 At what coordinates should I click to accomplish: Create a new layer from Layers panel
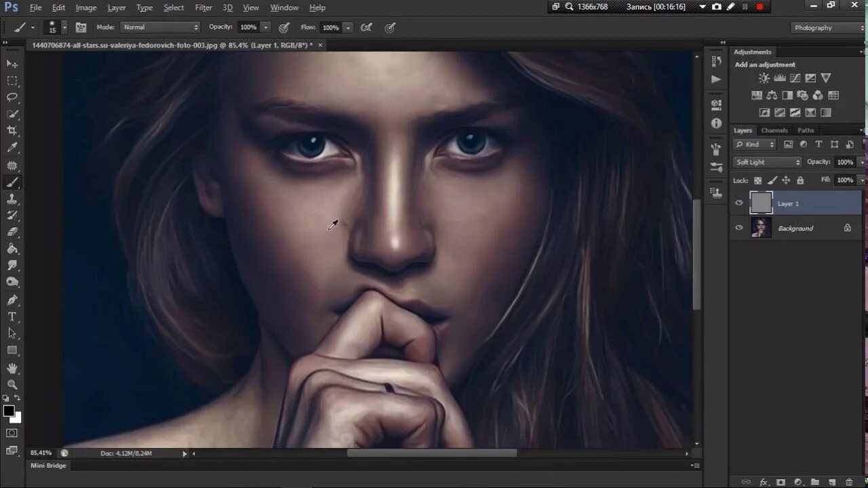click(x=831, y=482)
